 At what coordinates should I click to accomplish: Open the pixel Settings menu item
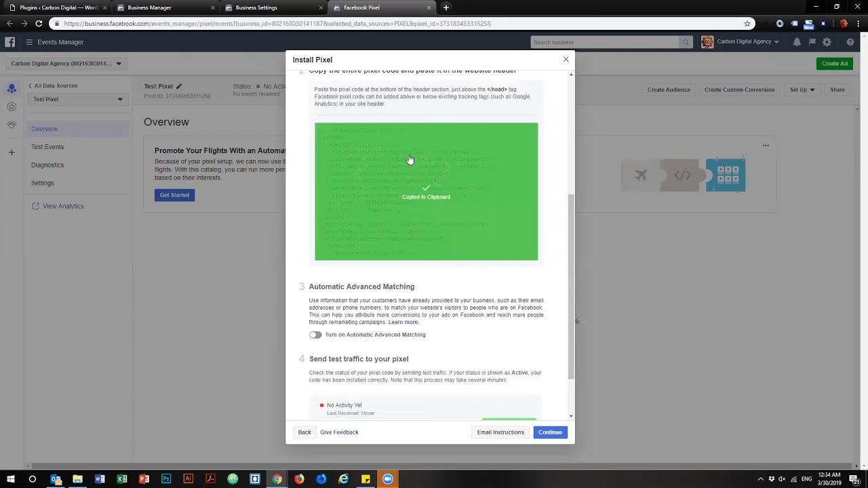pos(42,183)
